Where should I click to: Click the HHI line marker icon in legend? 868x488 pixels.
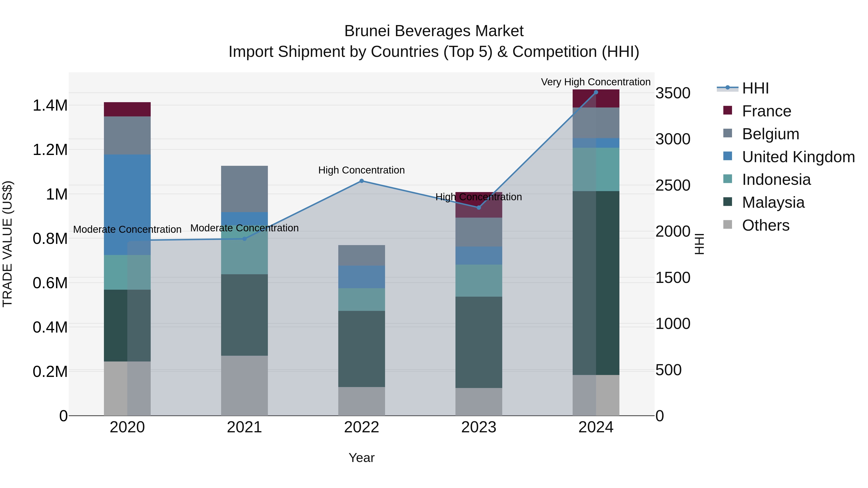tap(727, 87)
